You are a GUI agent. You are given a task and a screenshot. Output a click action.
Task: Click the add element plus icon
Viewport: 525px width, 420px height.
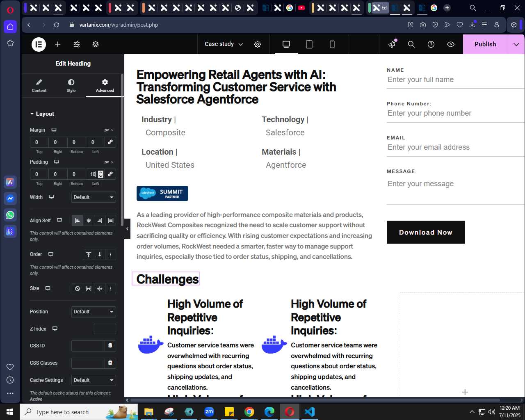[x=58, y=44]
